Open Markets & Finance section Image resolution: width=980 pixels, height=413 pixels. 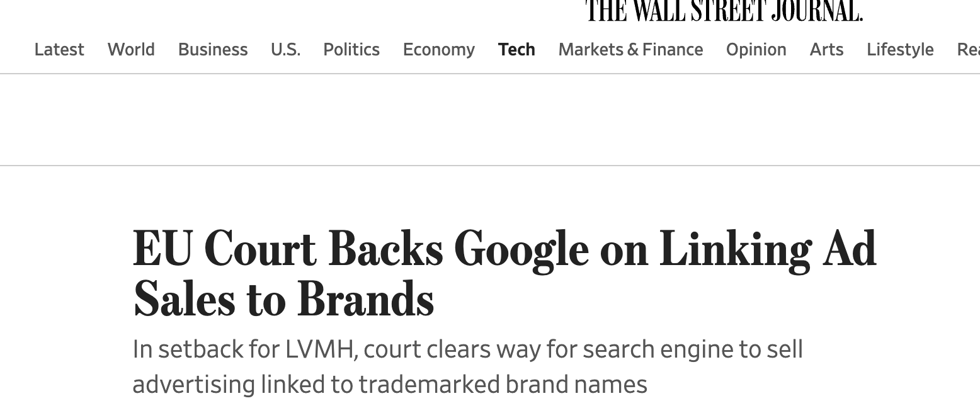630,49
